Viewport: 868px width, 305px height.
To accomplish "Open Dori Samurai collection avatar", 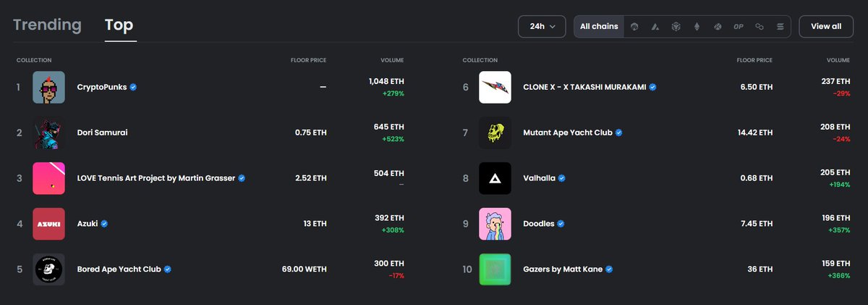I will [x=49, y=133].
